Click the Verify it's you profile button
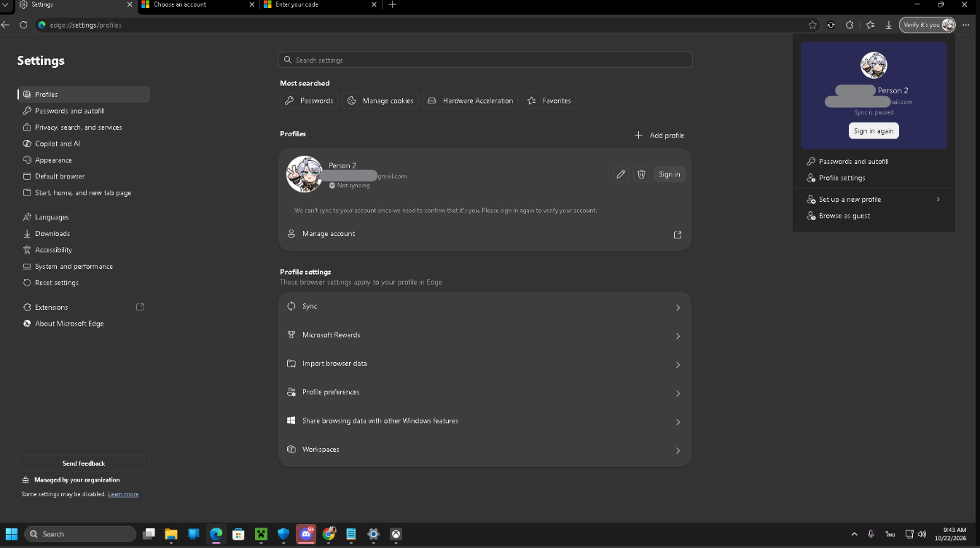Image resolution: width=980 pixels, height=548 pixels. 928,25
